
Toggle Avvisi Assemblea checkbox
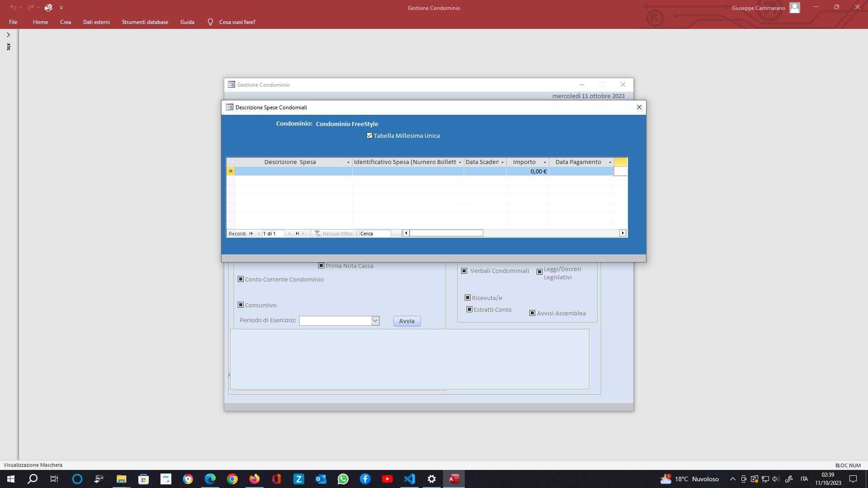pos(532,313)
